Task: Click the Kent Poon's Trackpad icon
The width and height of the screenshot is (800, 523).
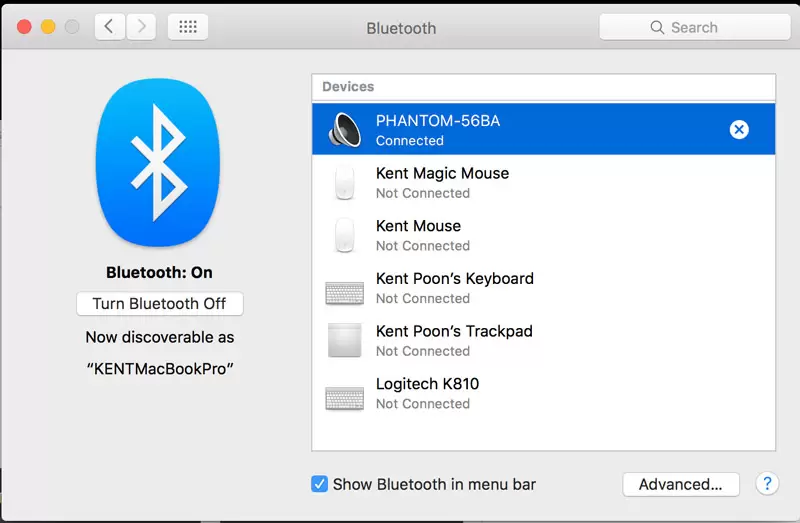Action: coord(345,341)
